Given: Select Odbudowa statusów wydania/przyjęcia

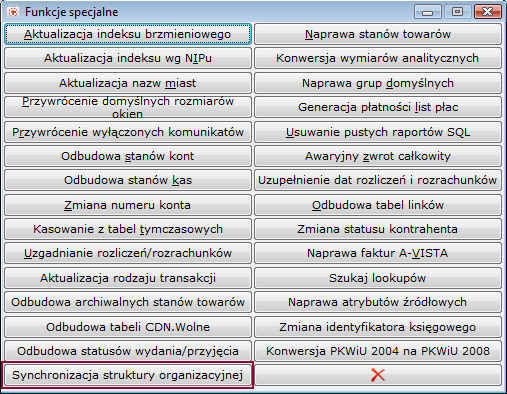Looking at the screenshot, I should 128,351.
